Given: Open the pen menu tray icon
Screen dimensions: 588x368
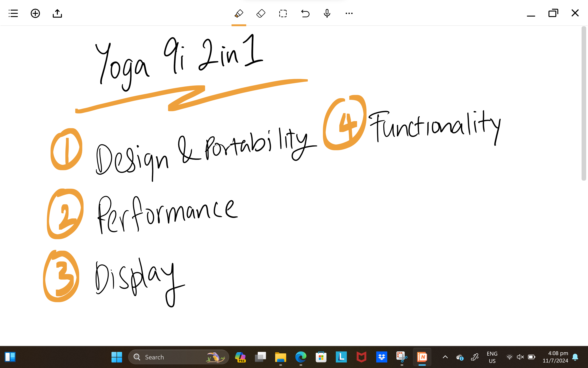Looking at the screenshot, I should (475, 357).
